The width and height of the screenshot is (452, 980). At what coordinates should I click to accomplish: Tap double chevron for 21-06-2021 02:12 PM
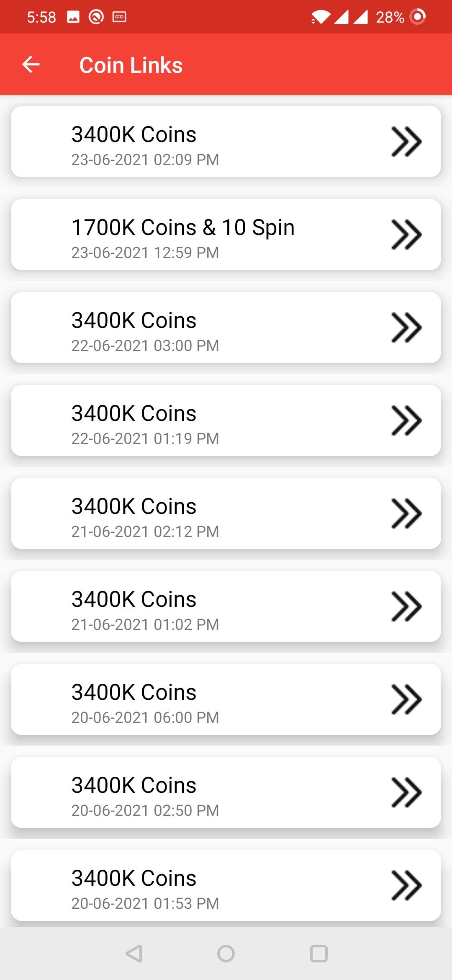point(406,513)
